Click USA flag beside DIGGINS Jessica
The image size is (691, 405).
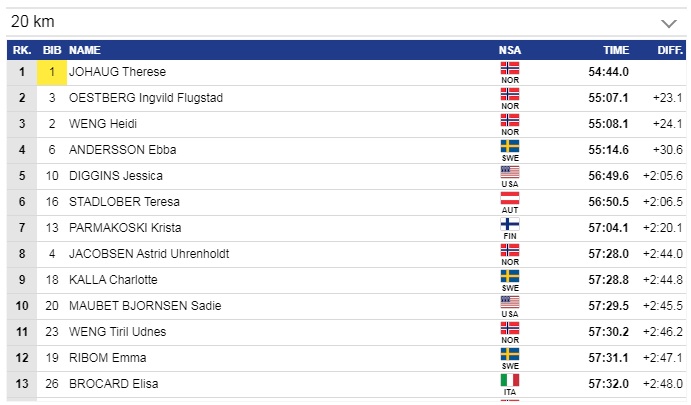[509, 172]
